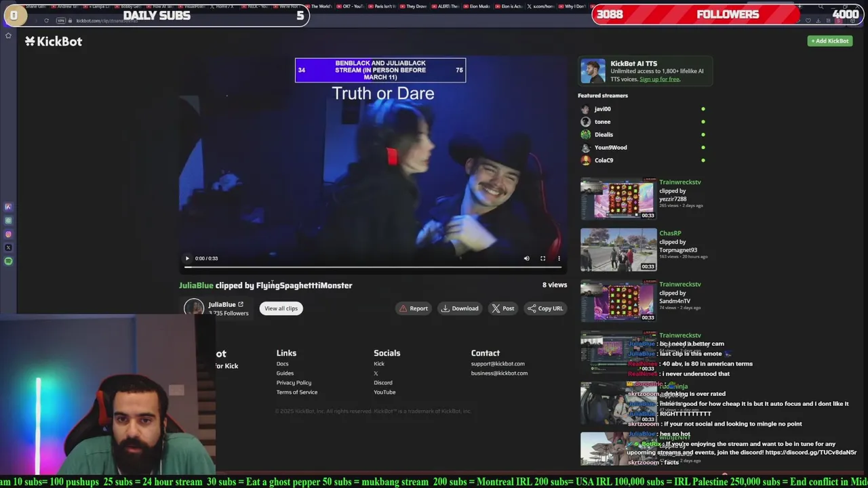Viewport: 868px width, 488px height.
Task: Click Youn9Wood's avatar icon
Action: tap(586, 148)
